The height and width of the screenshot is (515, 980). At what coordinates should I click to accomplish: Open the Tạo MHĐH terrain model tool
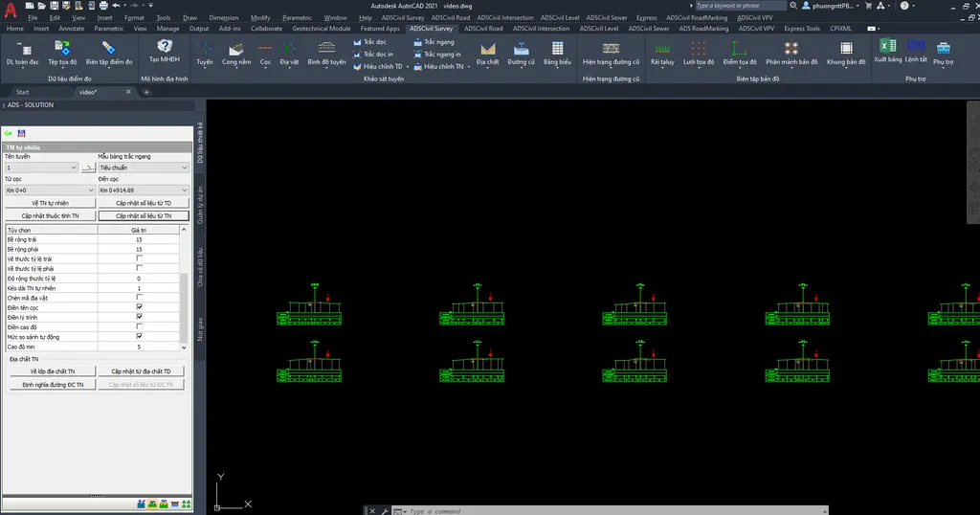[x=164, y=48]
